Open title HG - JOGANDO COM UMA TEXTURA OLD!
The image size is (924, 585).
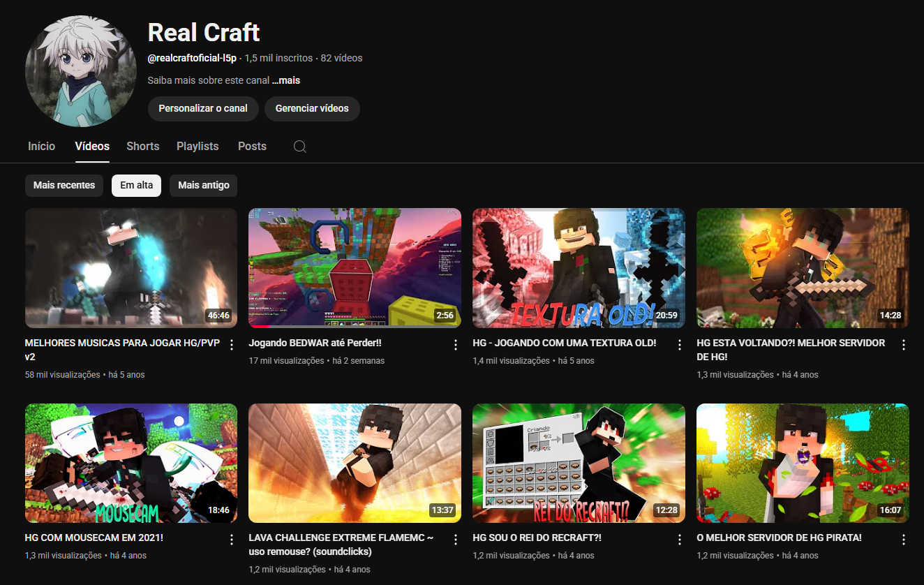tap(565, 343)
